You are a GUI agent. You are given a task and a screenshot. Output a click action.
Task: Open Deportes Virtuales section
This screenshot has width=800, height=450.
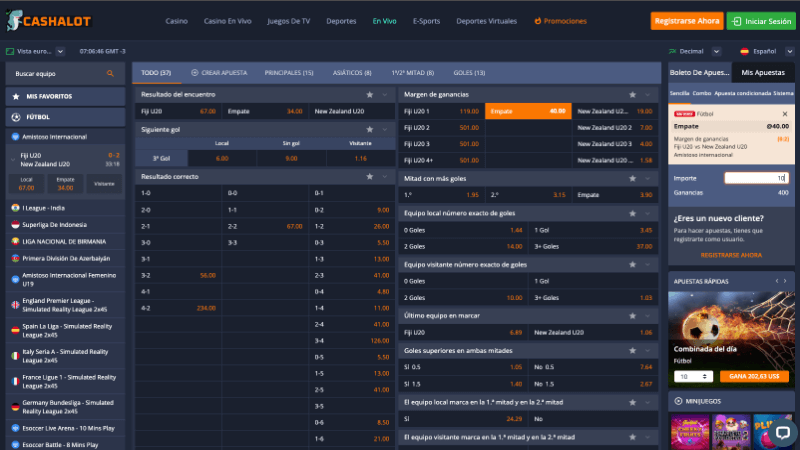(x=487, y=21)
